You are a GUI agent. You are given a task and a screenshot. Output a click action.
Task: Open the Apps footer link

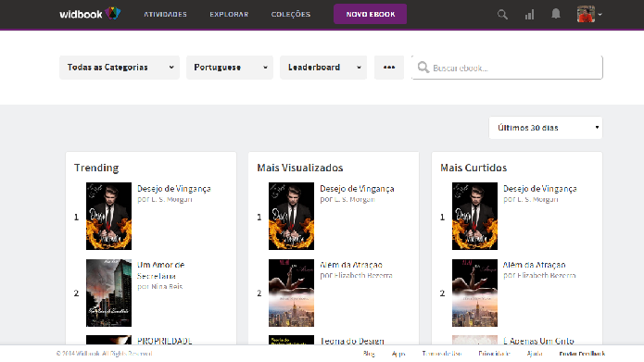point(398,354)
